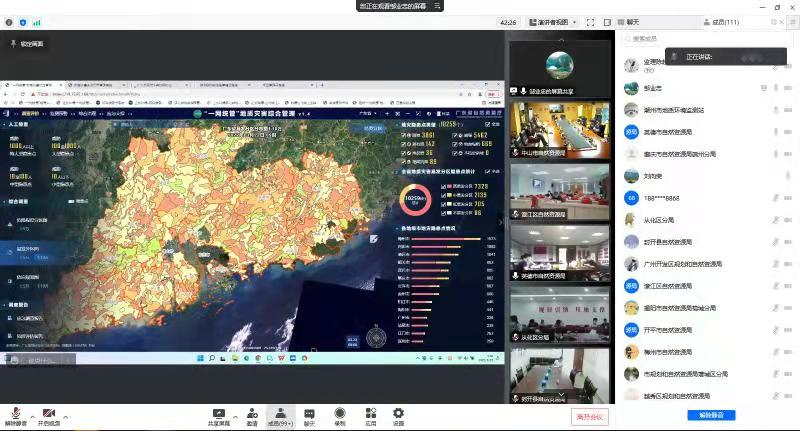Collapse the video thumbnail strip with side arrow
The width and height of the screenshot is (800, 431).
(501, 222)
